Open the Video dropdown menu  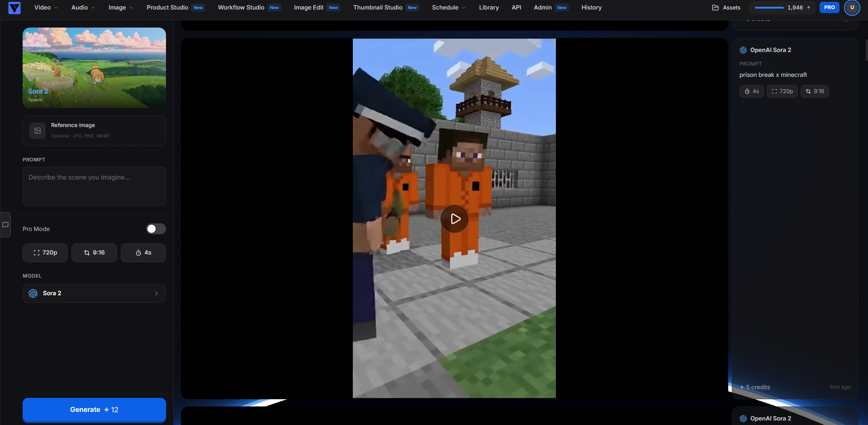44,7
